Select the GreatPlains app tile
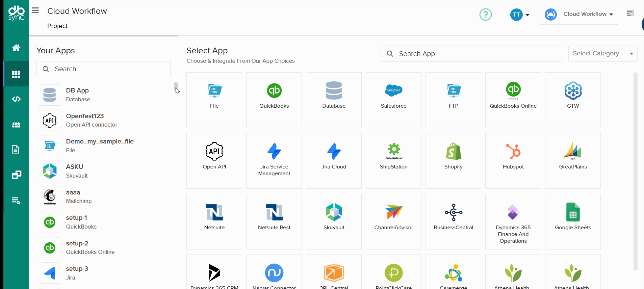 pyautogui.click(x=573, y=161)
